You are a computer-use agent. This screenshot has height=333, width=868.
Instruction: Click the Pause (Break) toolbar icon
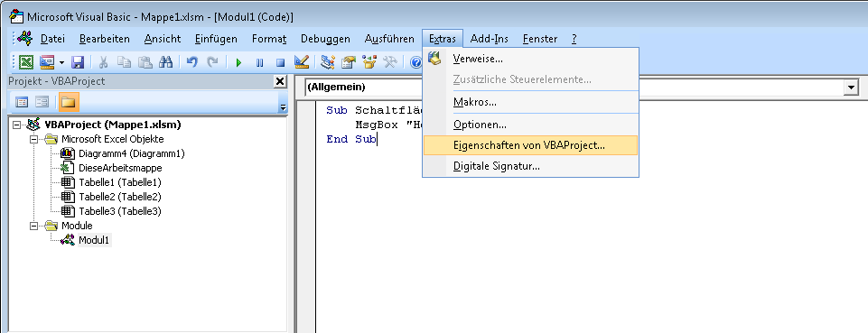(259, 62)
